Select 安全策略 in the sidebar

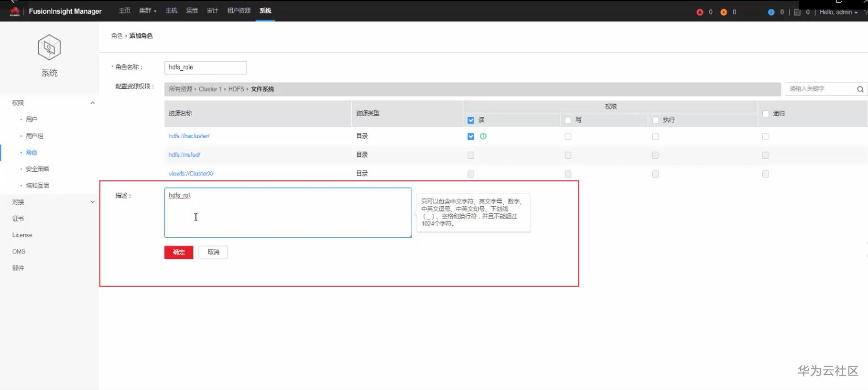(x=37, y=169)
